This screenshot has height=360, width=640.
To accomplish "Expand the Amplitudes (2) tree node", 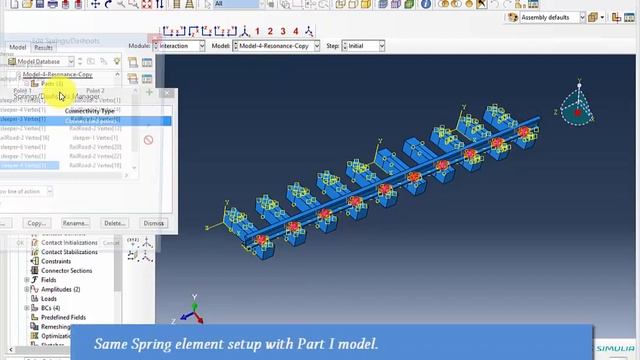I will point(27,289).
